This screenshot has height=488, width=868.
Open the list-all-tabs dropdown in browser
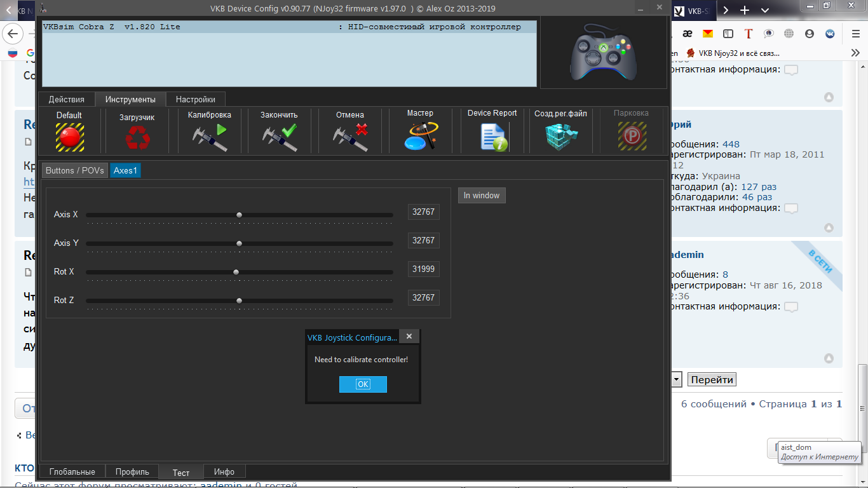(765, 10)
